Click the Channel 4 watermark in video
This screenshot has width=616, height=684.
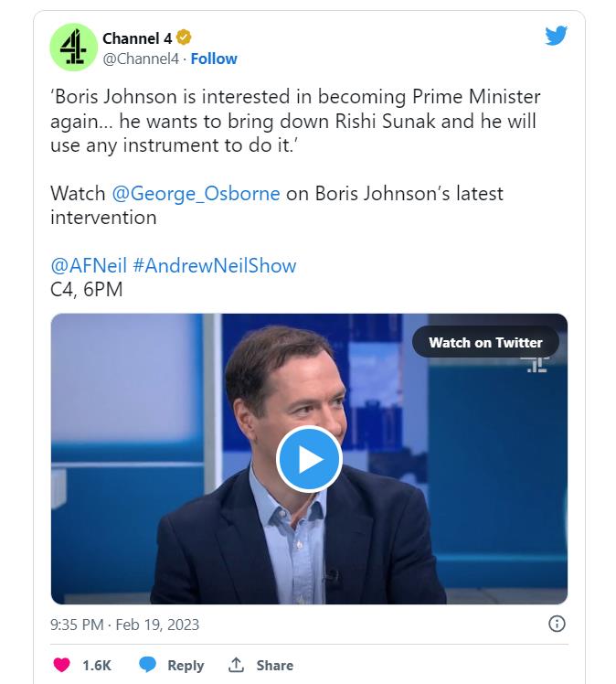click(534, 363)
